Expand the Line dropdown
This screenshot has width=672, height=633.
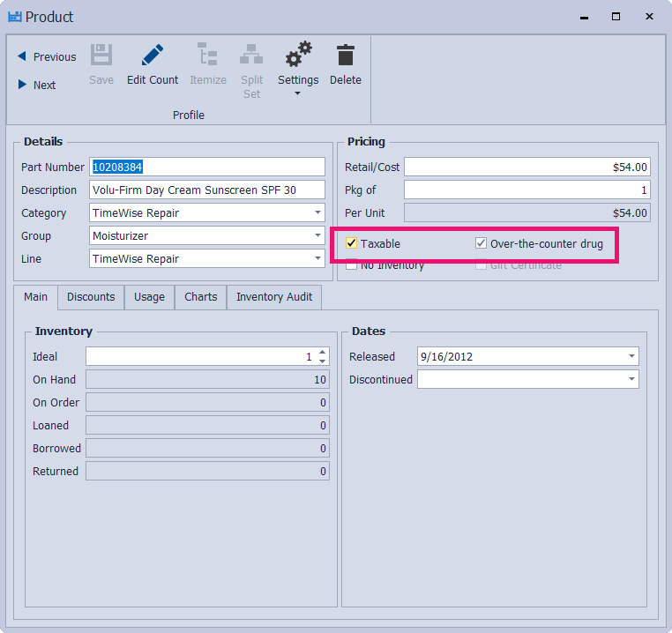pos(317,258)
